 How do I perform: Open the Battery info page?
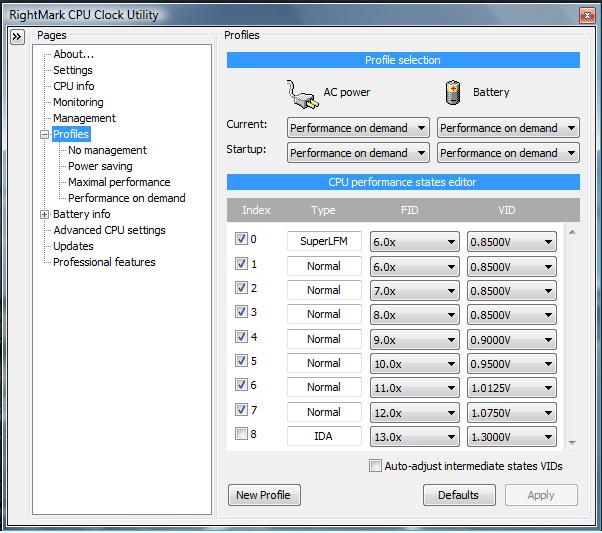(81, 214)
